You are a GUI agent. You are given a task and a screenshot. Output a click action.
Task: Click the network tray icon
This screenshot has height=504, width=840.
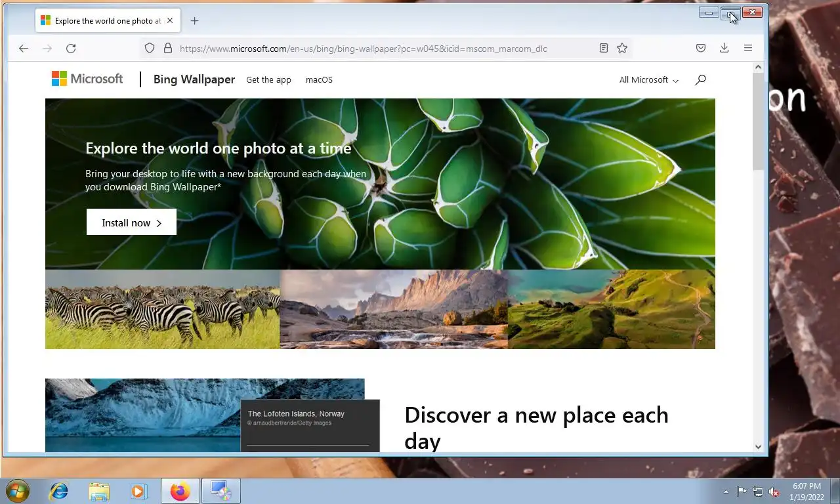pyautogui.click(x=758, y=492)
